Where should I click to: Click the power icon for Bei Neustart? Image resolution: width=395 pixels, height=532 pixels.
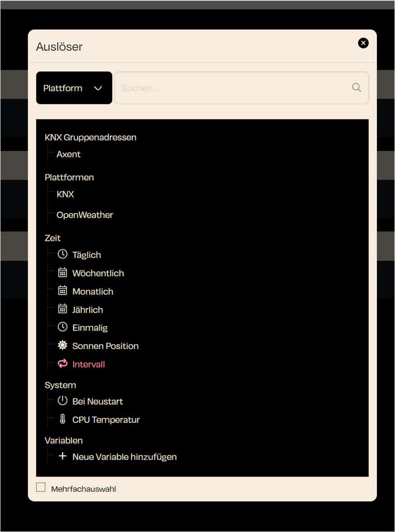click(63, 401)
